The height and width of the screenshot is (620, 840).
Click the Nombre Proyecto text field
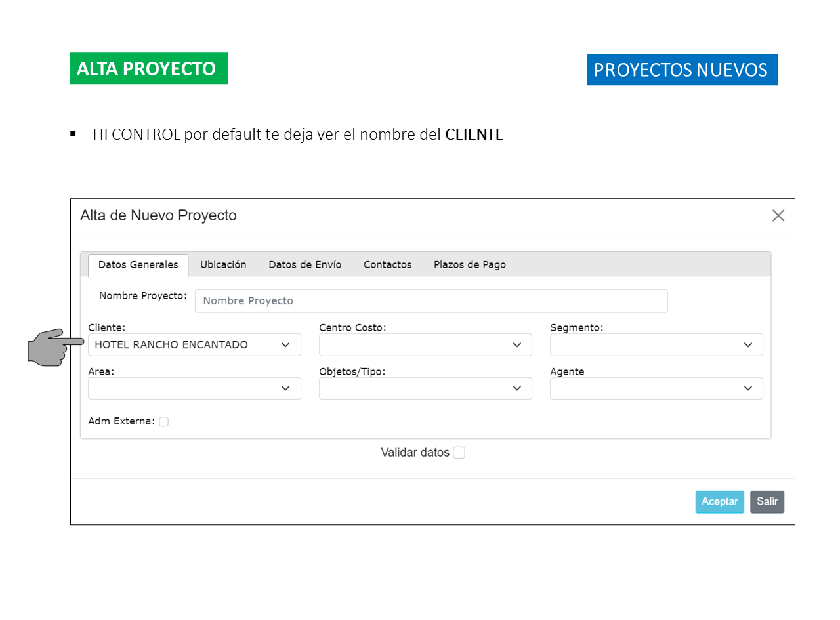pyautogui.click(x=430, y=301)
